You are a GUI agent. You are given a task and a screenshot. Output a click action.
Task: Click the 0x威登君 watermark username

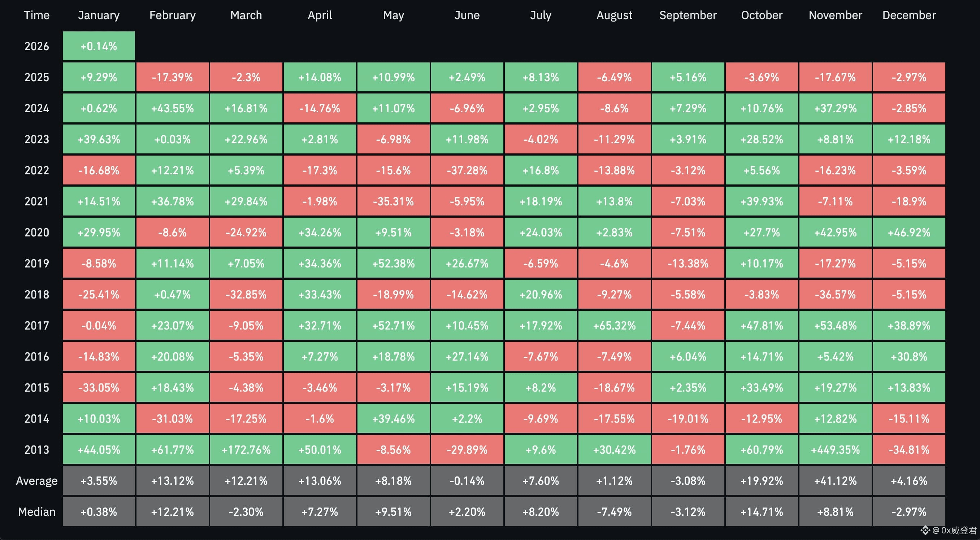[958, 530]
